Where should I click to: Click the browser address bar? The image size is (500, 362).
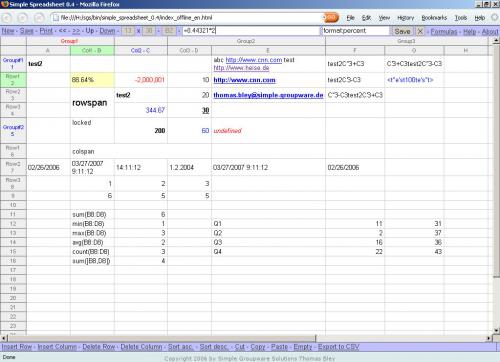tap(187, 18)
